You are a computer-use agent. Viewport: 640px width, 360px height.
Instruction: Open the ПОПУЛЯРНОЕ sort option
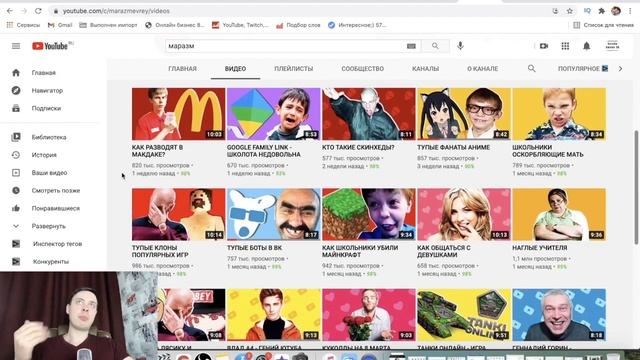pyautogui.click(x=583, y=69)
